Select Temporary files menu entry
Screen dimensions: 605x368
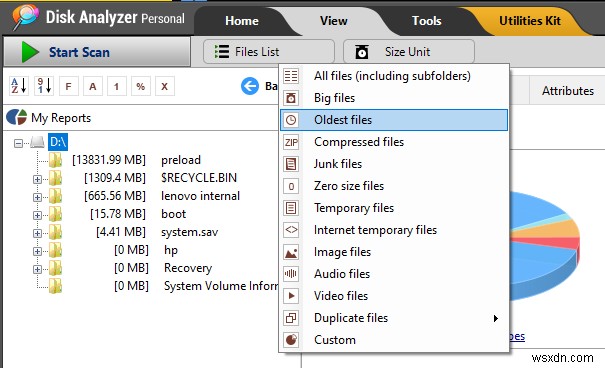coord(394,208)
